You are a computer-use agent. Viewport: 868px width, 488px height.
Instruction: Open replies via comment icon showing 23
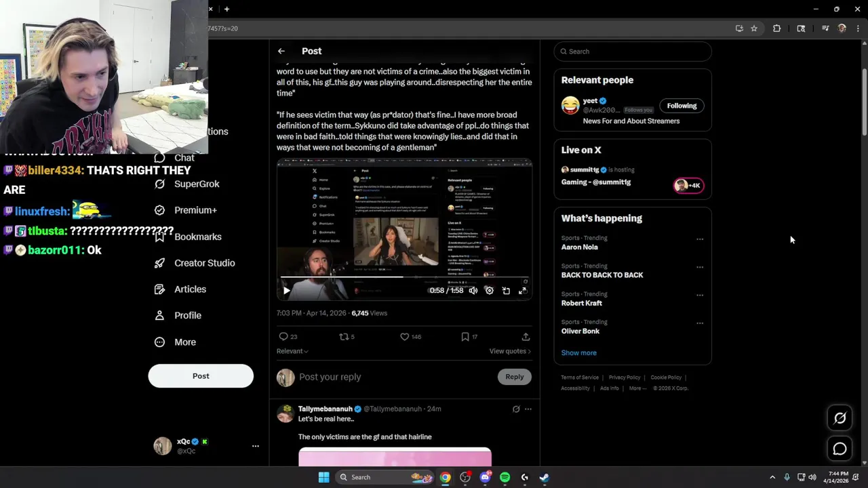click(288, 336)
